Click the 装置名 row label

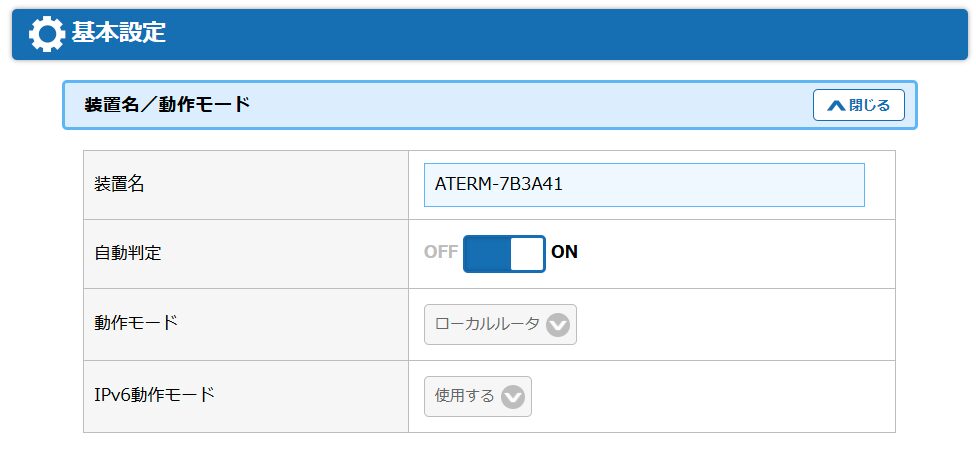click(119, 184)
